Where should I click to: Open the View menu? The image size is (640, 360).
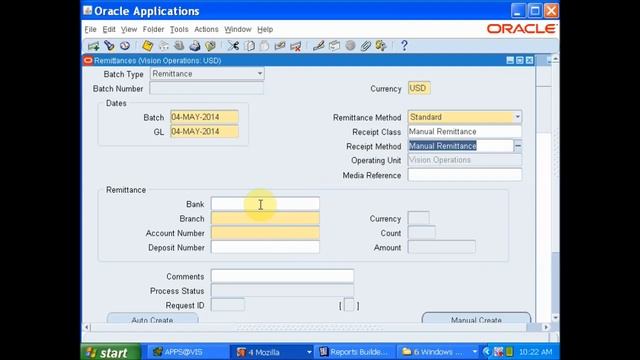pyautogui.click(x=129, y=29)
